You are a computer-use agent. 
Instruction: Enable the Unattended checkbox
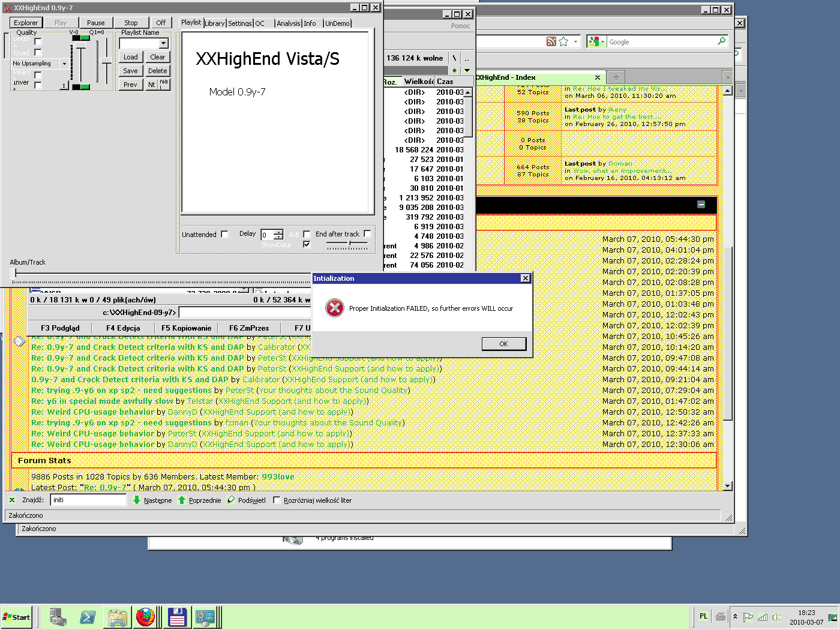click(x=224, y=234)
